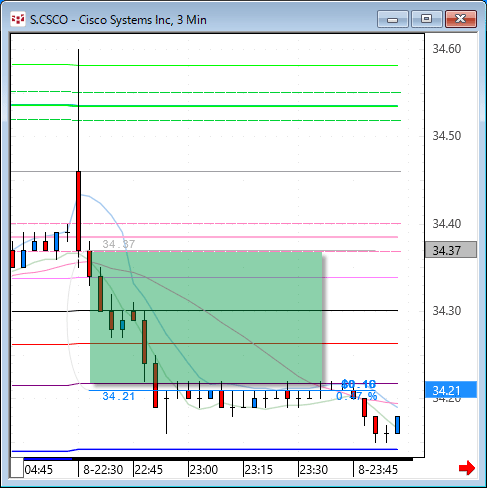Viewport: 487px width, 488px height.
Task: Click the CQG chart window icon
Action: pyautogui.click(x=18, y=19)
